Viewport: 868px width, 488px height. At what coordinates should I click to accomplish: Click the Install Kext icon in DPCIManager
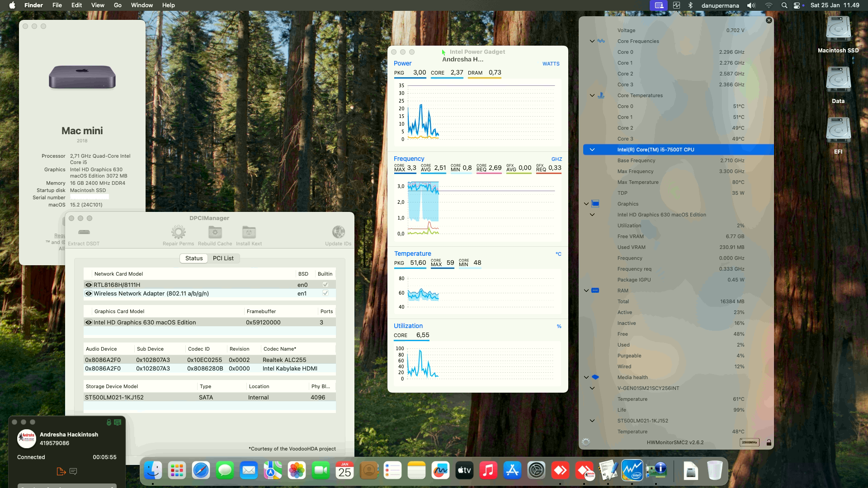pyautogui.click(x=249, y=232)
